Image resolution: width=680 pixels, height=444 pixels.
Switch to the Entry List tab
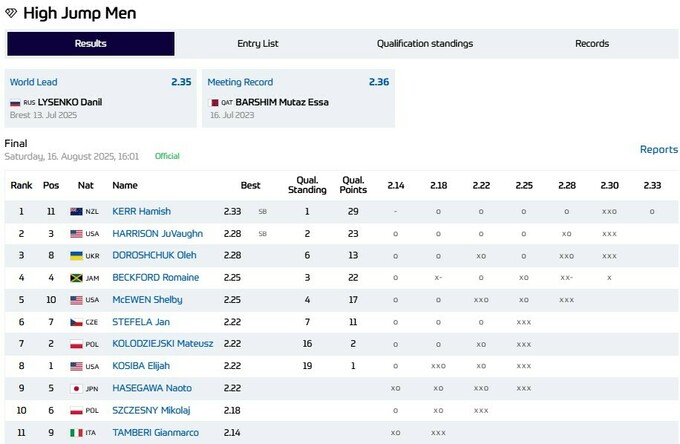258,44
